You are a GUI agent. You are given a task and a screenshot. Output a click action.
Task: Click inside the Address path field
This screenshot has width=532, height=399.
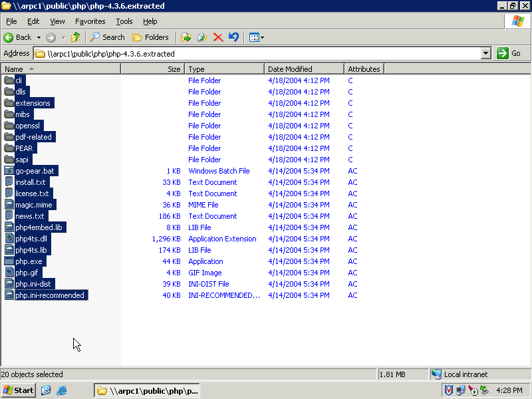[259, 53]
